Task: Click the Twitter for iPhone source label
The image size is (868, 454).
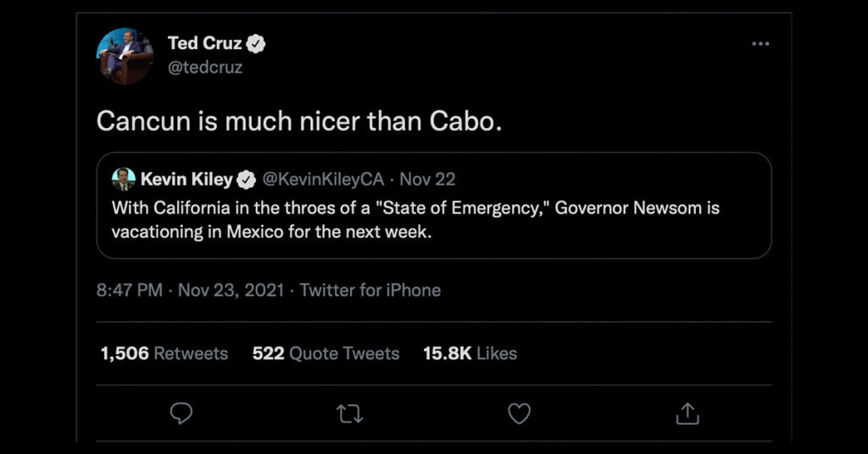Action: (370, 290)
